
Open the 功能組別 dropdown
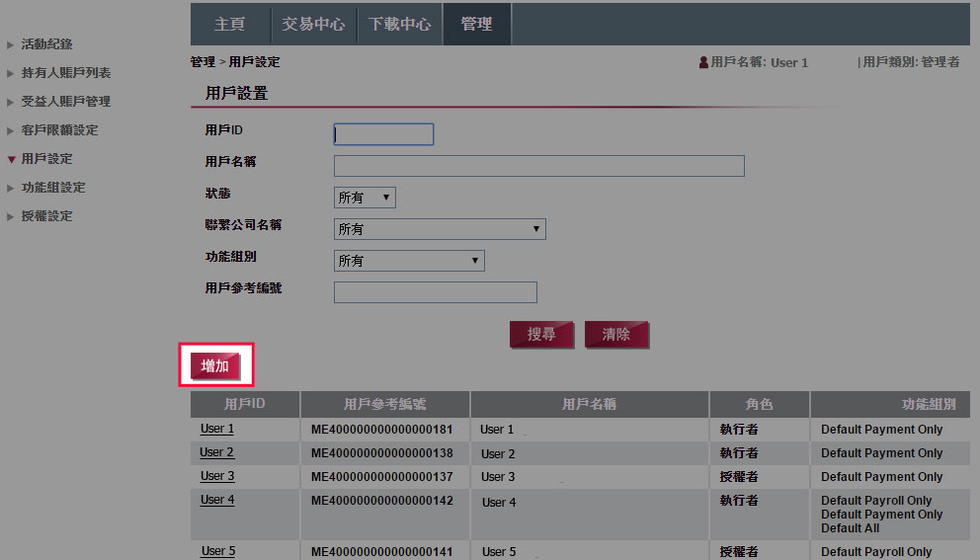pos(409,261)
